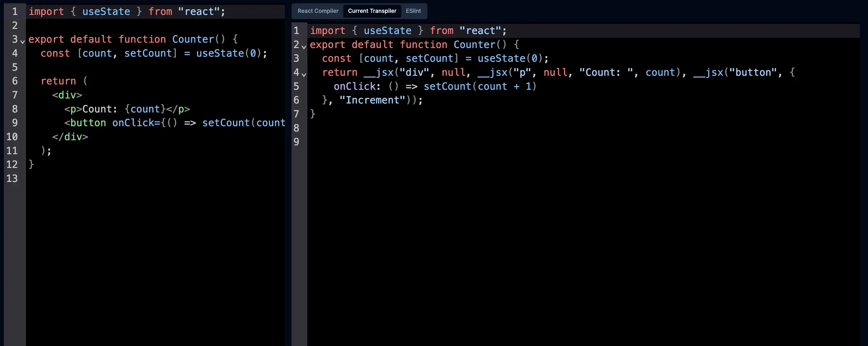Click the return keyword in the left editor
868x346 pixels.
[x=58, y=81]
